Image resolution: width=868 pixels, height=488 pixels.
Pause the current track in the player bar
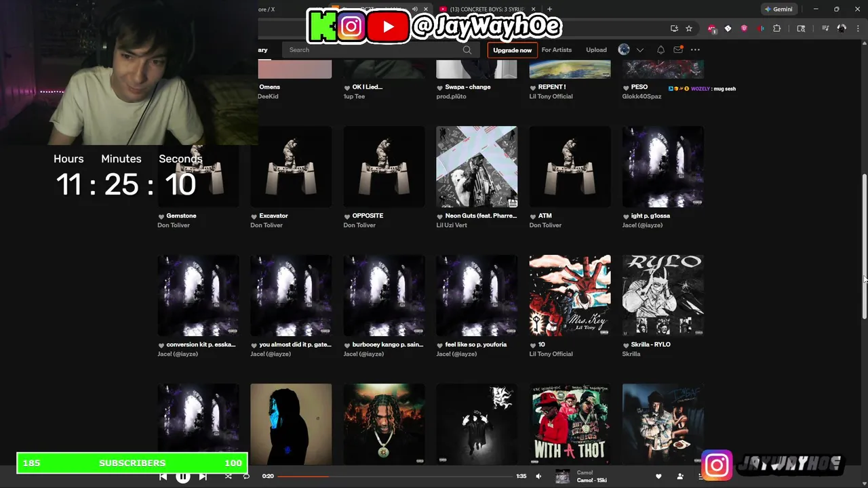click(183, 476)
